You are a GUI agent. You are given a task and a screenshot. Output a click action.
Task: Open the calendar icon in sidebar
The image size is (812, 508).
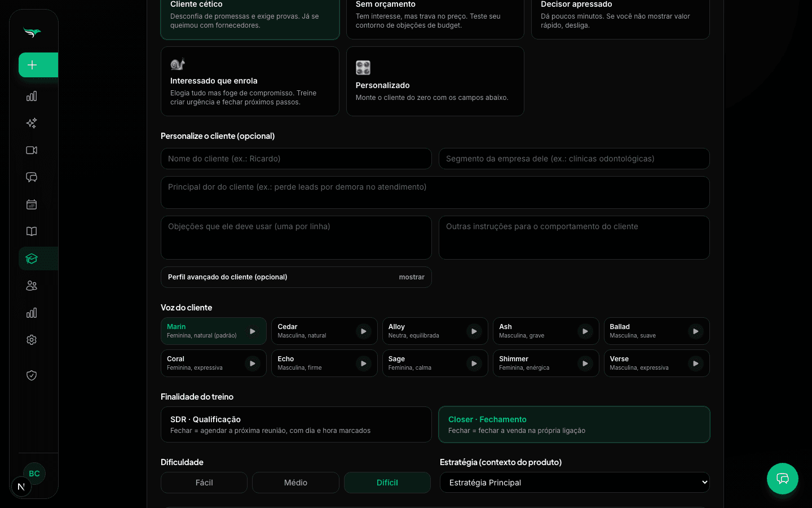pyautogui.click(x=32, y=204)
